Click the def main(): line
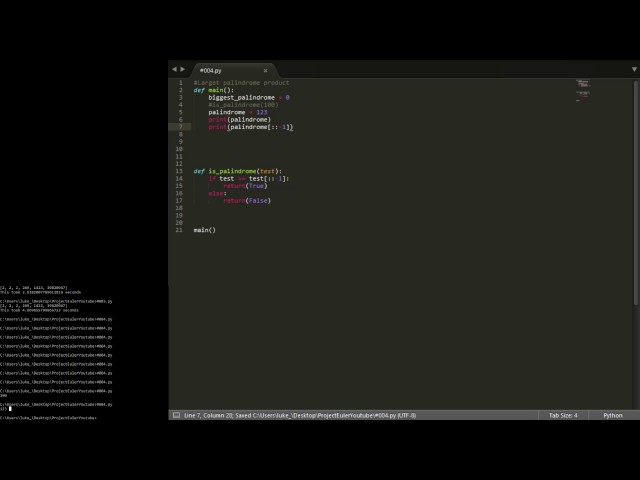Screen dimensions: 640x480 213,90
